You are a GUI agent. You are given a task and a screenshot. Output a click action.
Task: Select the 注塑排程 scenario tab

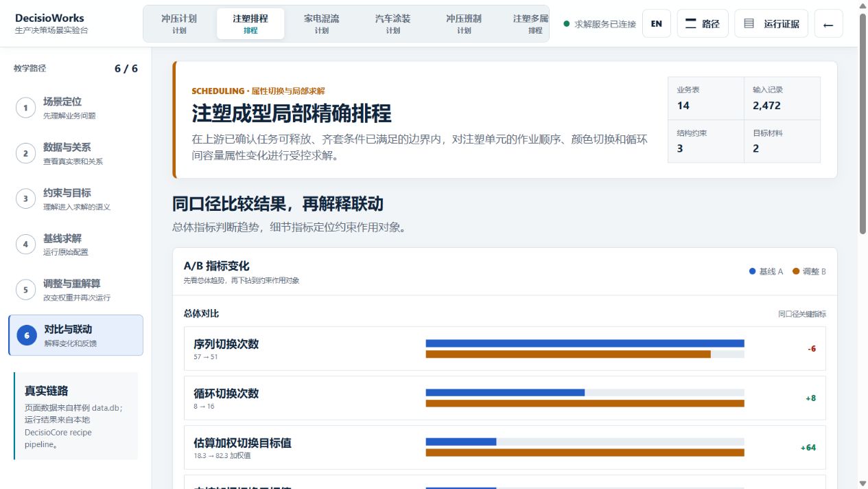point(250,24)
